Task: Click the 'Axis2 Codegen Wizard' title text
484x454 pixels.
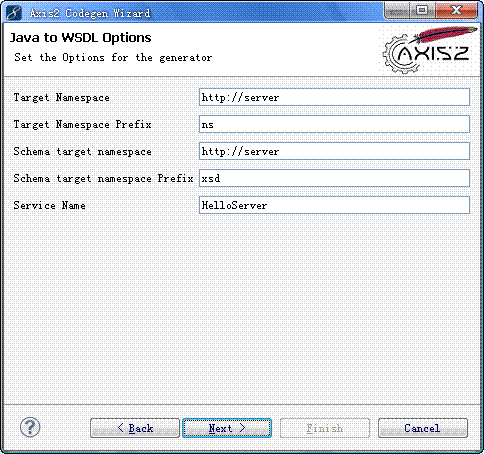Action: (x=90, y=13)
